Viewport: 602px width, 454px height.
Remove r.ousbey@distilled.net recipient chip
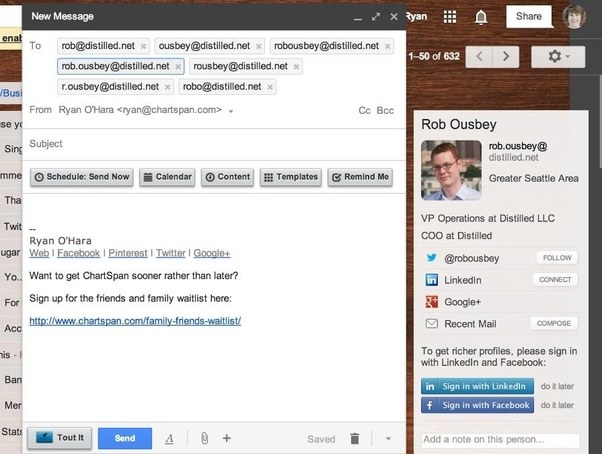(x=167, y=87)
